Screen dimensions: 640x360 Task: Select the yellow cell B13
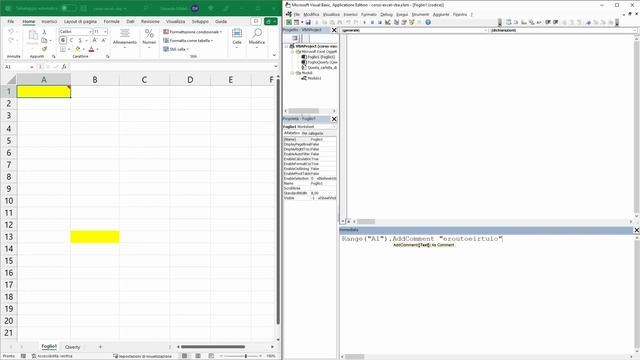[95, 237]
